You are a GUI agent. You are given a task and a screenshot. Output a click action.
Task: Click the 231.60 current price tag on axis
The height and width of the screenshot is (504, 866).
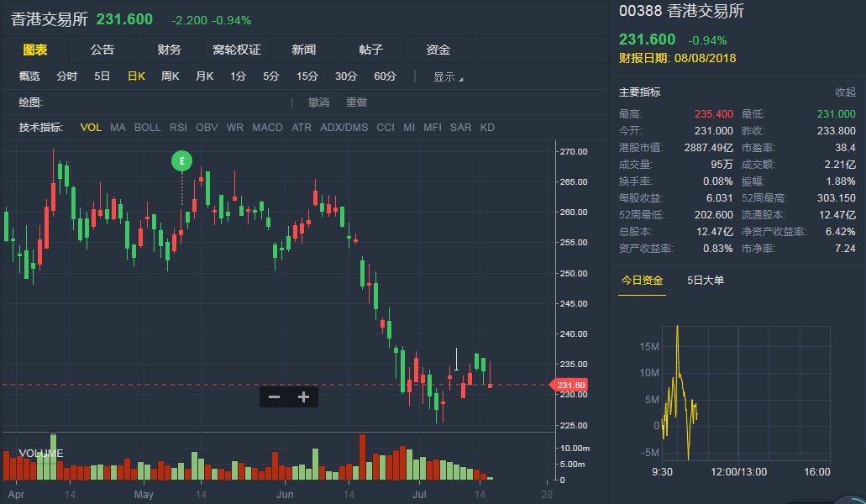[569, 385]
